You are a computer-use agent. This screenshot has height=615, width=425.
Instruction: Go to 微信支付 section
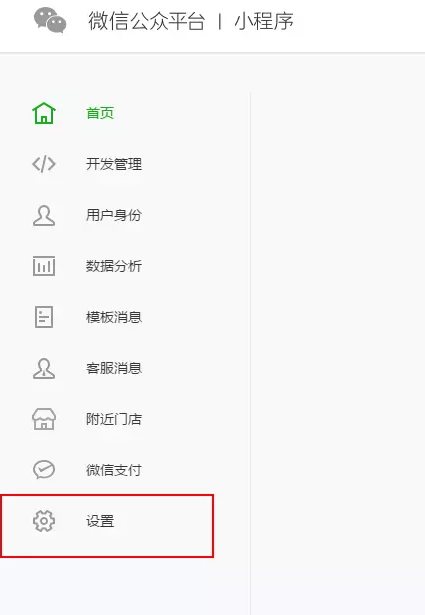[114, 470]
